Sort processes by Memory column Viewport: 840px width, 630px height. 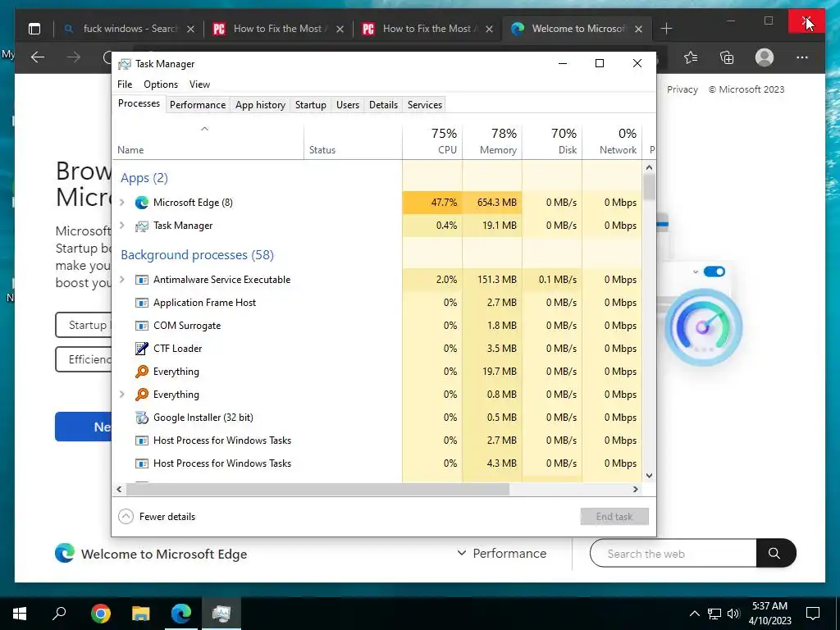[x=492, y=141]
